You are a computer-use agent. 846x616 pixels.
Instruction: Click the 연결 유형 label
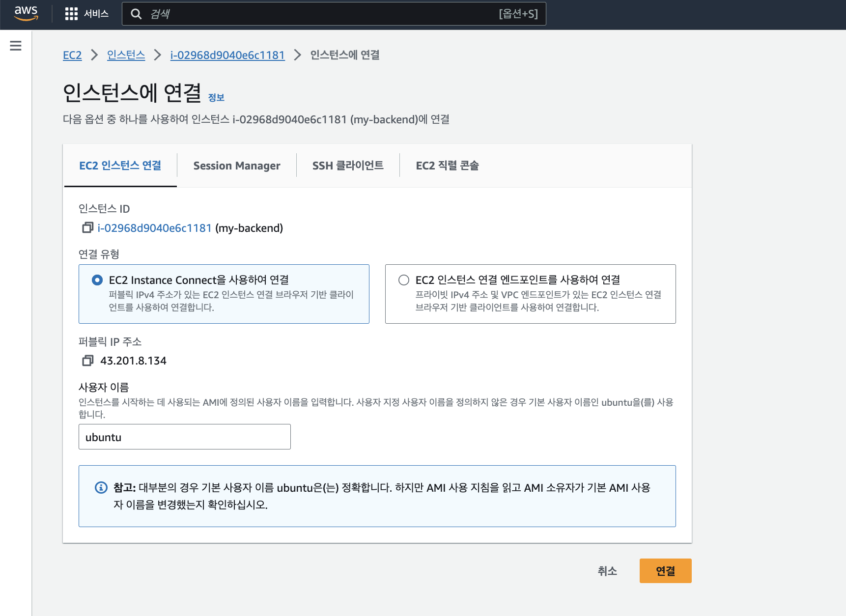pos(99,254)
